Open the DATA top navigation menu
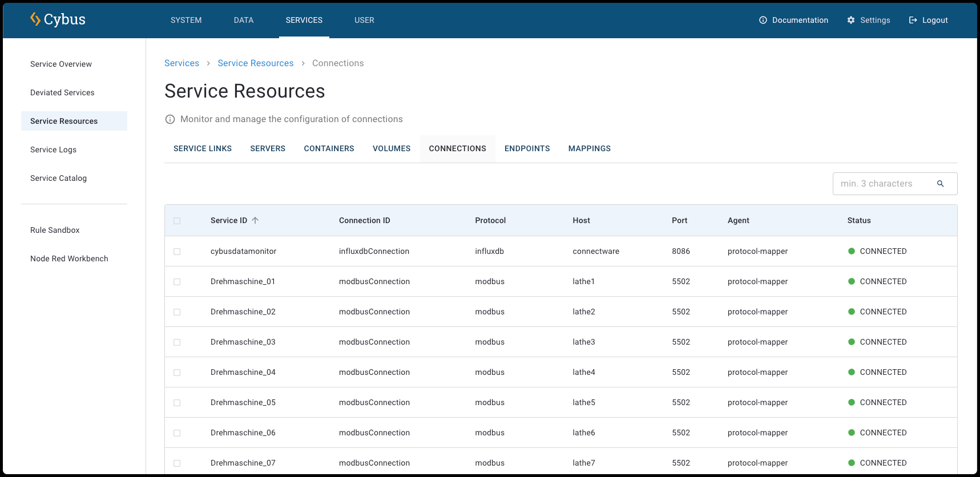The height and width of the screenshot is (477, 980). coord(244,20)
